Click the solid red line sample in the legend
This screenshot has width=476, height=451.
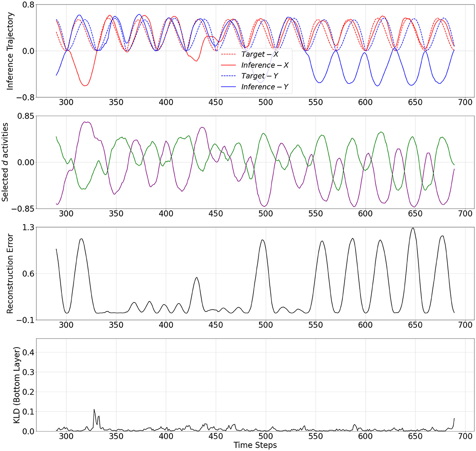click(229, 65)
